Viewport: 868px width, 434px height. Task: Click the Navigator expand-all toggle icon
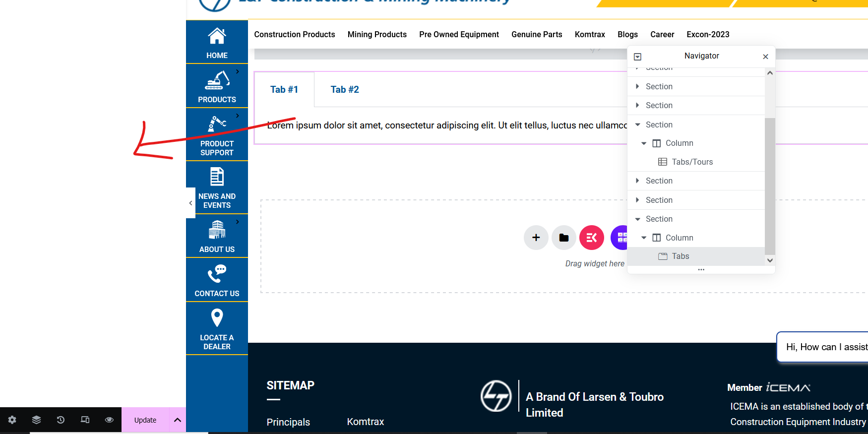click(x=638, y=57)
